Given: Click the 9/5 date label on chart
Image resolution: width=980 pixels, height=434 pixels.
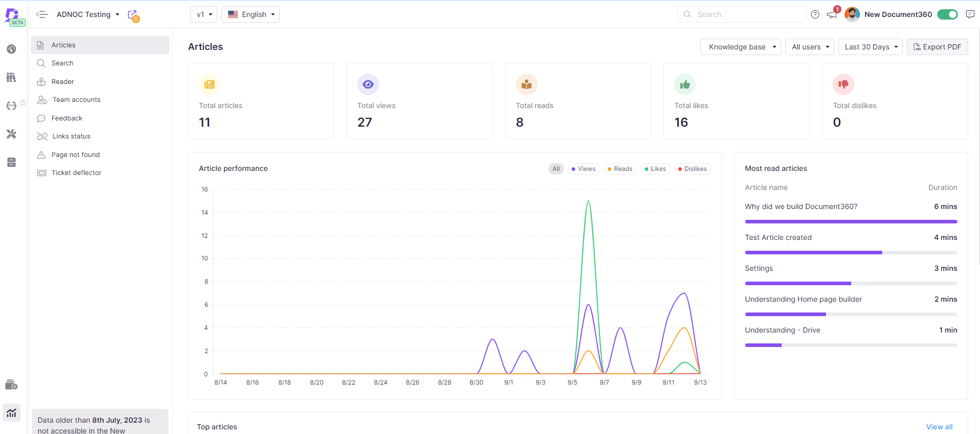Looking at the screenshot, I should point(572,383).
